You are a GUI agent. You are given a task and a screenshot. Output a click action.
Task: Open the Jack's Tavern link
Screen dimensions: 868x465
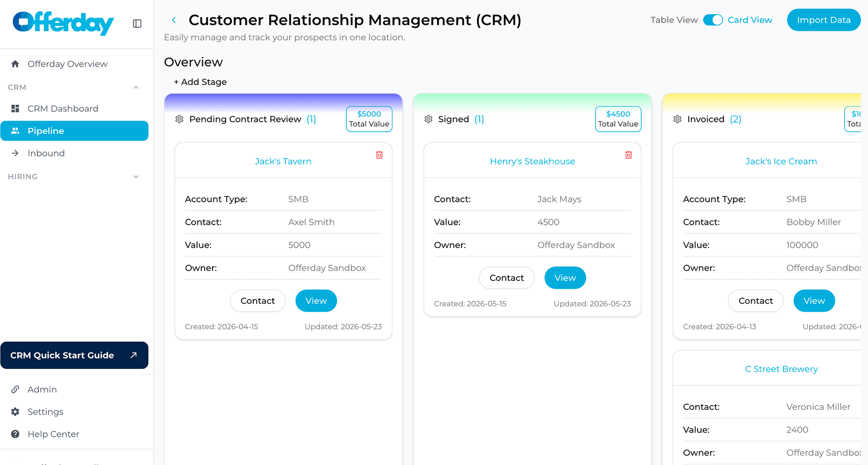point(283,161)
